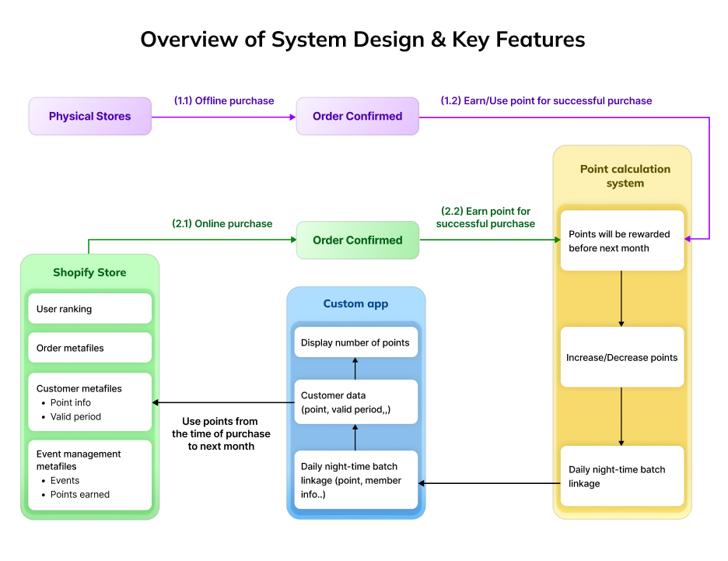
Task: Click the Use points from purchase caption
Action: pos(221,433)
